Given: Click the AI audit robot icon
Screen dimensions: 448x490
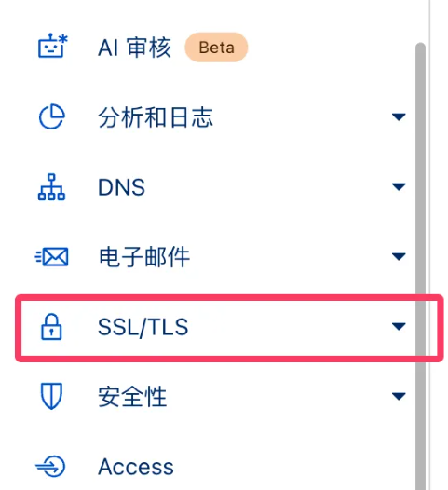Looking at the screenshot, I should [52, 46].
